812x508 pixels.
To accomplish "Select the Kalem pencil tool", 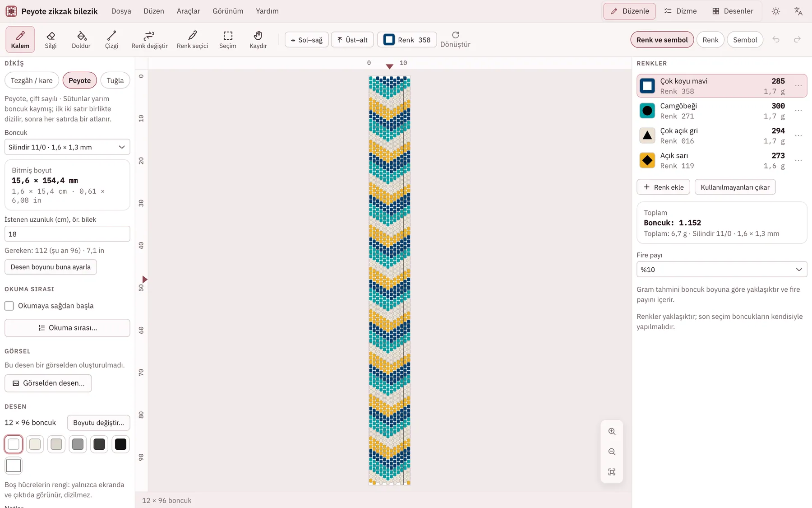I will point(20,39).
